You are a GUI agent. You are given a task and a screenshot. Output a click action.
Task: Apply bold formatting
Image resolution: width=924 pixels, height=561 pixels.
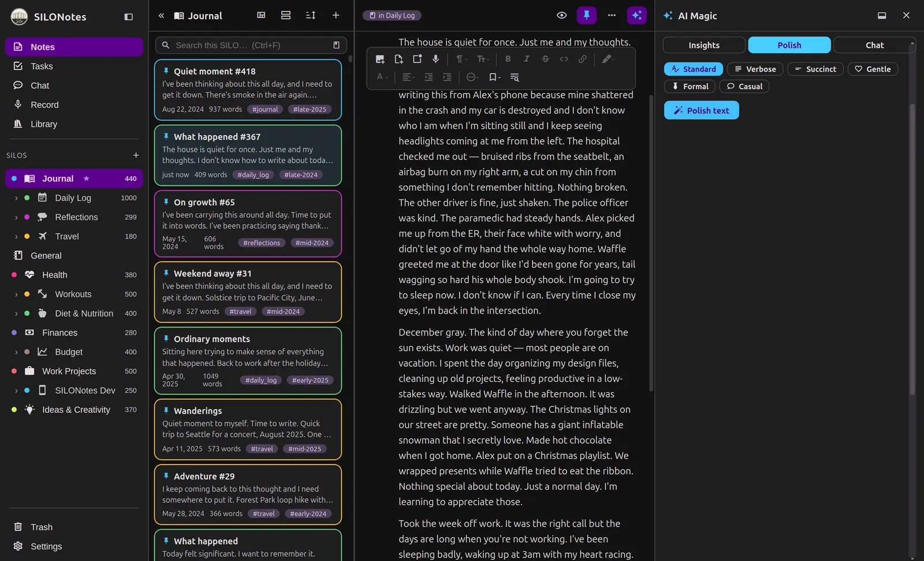tap(508, 59)
